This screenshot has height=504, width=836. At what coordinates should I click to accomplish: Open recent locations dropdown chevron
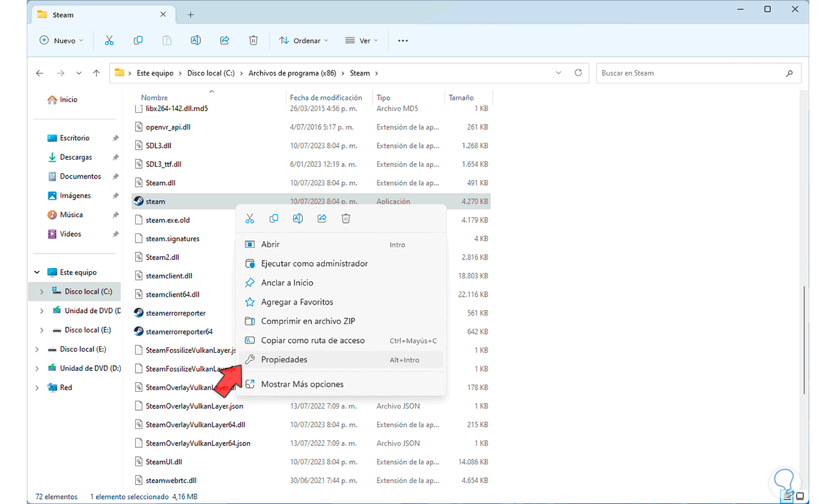click(x=79, y=73)
